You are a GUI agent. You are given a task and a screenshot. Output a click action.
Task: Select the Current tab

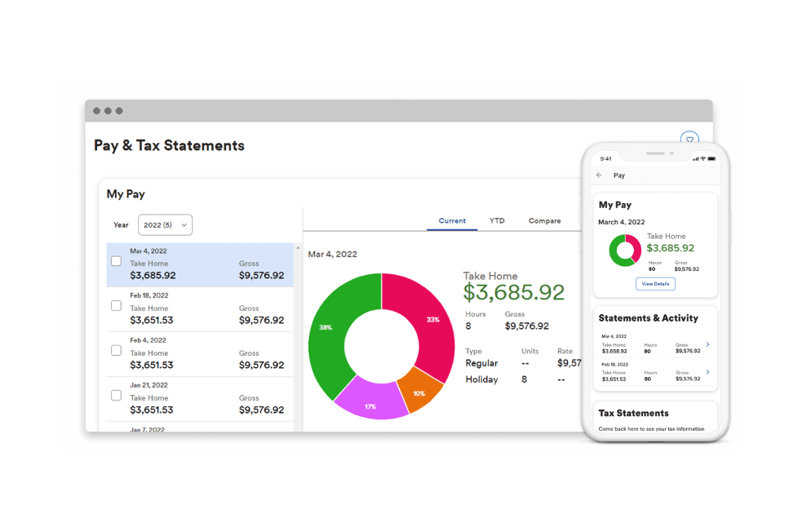click(x=452, y=220)
